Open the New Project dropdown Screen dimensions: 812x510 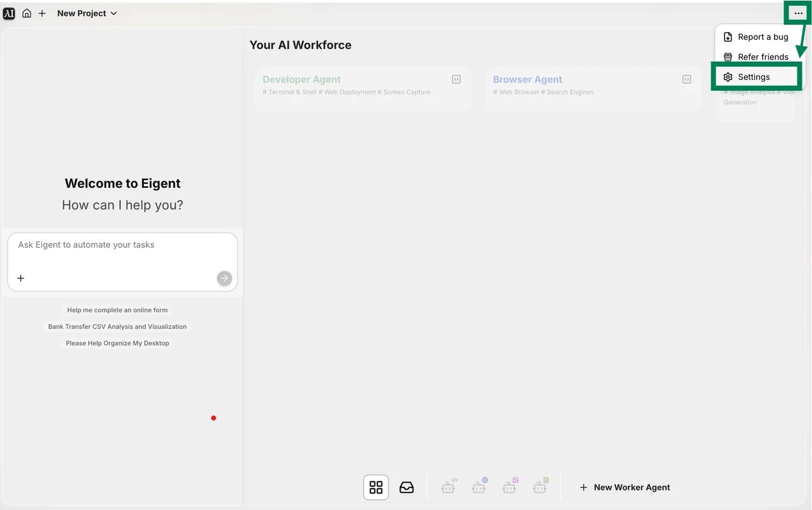pyautogui.click(x=87, y=13)
